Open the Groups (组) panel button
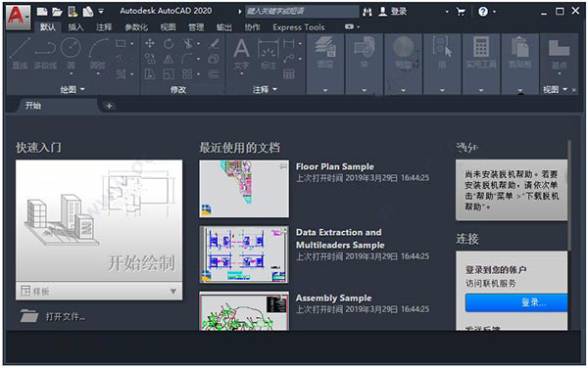 click(x=442, y=53)
